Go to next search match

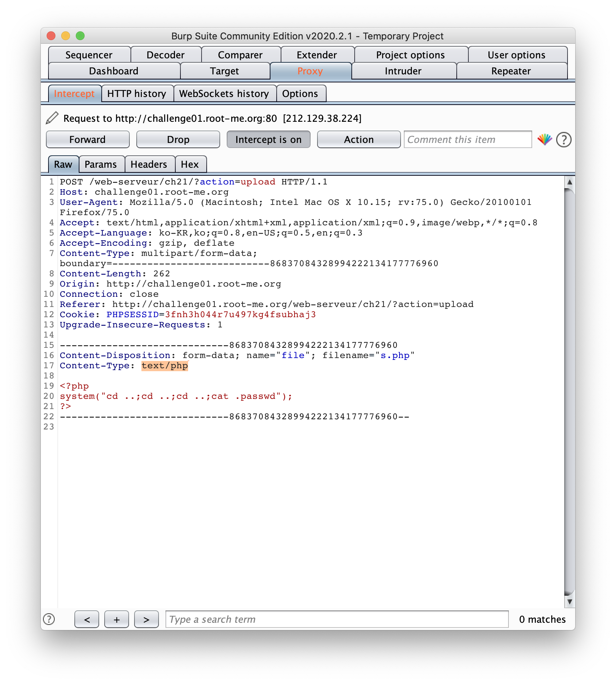point(147,619)
